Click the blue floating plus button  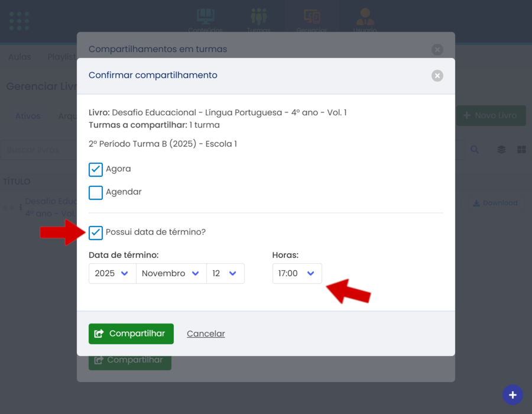click(x=512, y=395)
